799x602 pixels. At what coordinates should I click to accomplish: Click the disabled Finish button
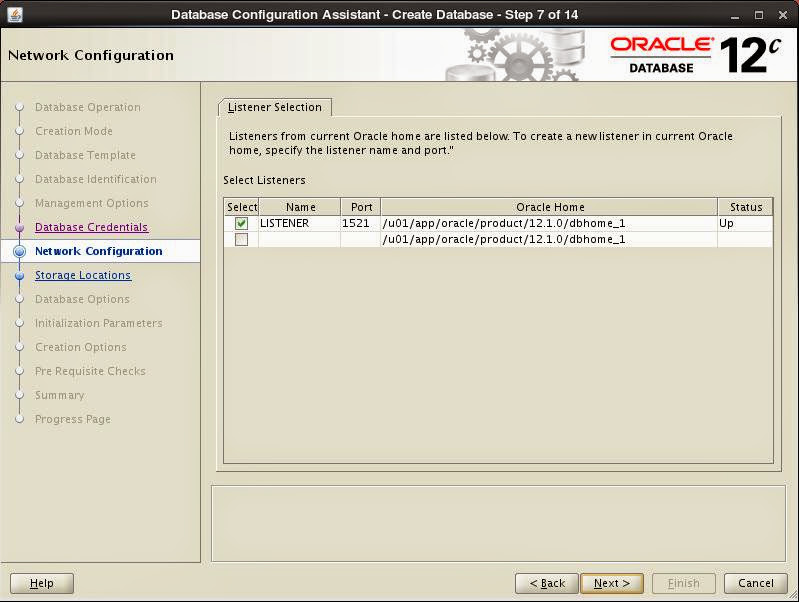(x=684, y=583)
